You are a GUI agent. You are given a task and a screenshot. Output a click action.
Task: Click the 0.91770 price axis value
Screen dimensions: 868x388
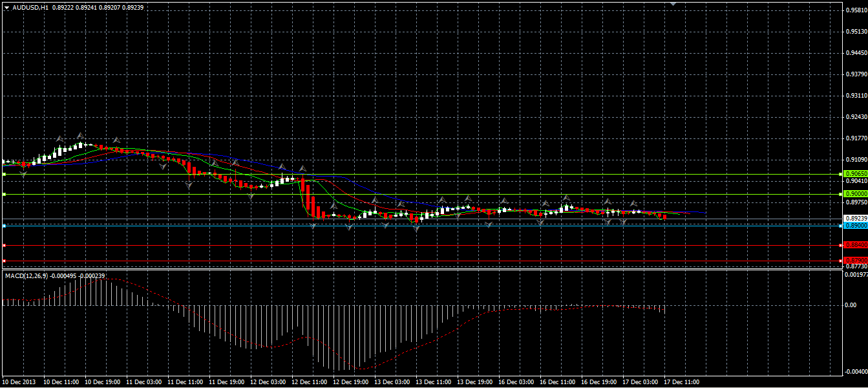(x=857, y=138)
